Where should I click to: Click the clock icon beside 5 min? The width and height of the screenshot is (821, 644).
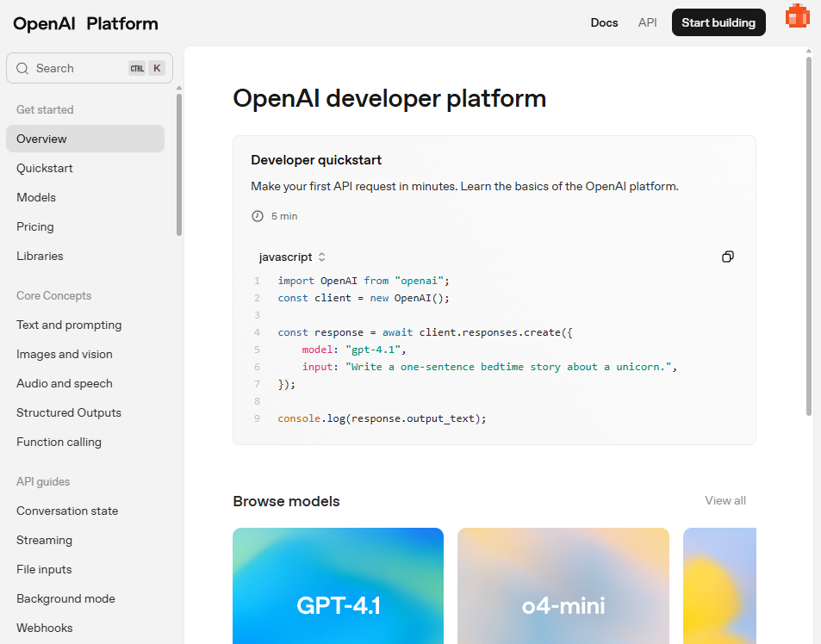(x=257, y=216)
